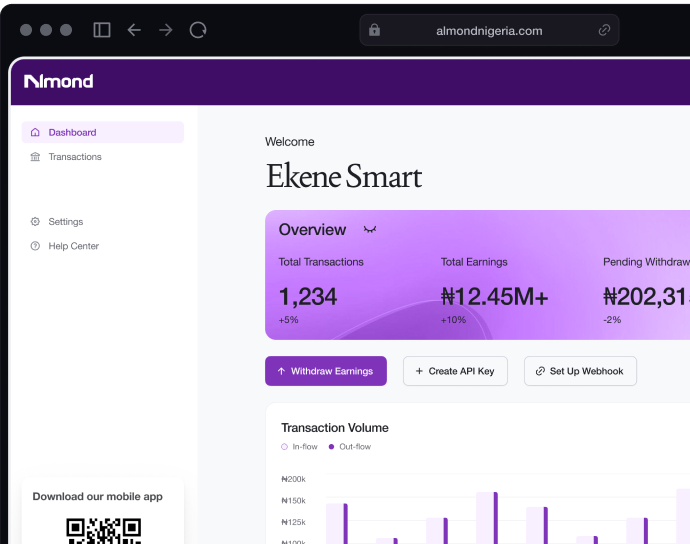Click the Transactions bank icon
The width and height of the screenshot is (690, 544).
point(35,157)
